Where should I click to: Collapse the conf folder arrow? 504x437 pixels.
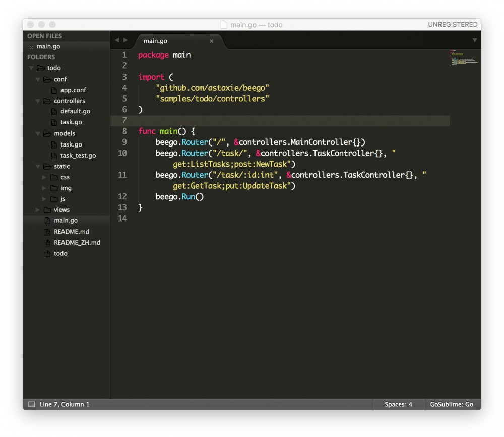(x=38, y=80)
